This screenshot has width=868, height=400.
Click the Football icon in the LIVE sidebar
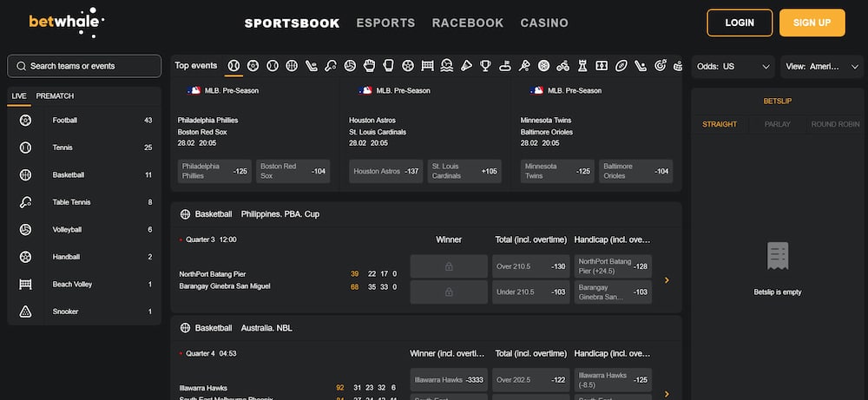pyautogui.click(x=25, y=120)
